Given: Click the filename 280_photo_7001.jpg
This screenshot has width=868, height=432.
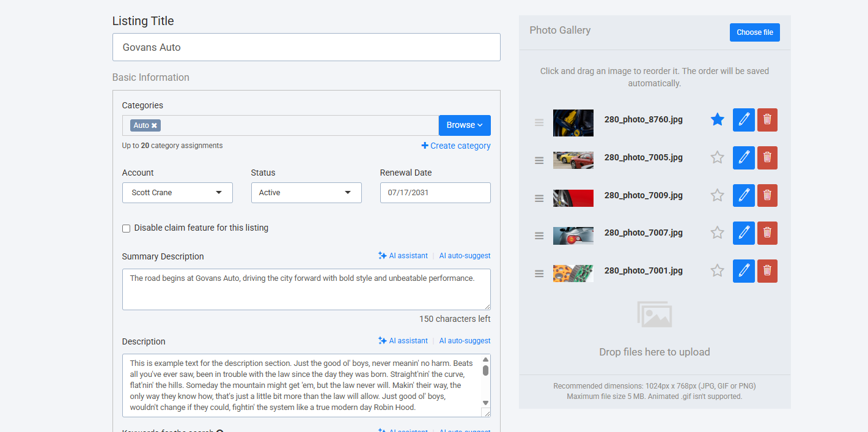Looking at the screenshot, I should [644, 271].
